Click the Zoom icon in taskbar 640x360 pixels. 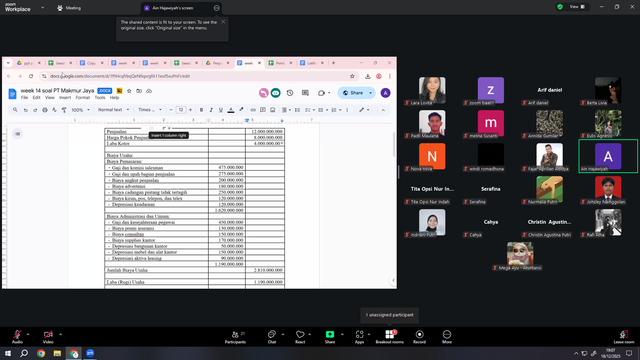[90, 353]
